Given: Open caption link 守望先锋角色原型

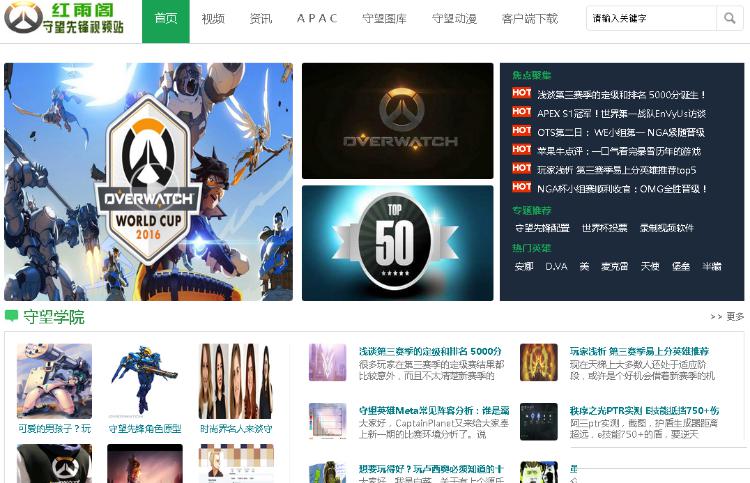Looking at the screenshot, I should 145,428.
